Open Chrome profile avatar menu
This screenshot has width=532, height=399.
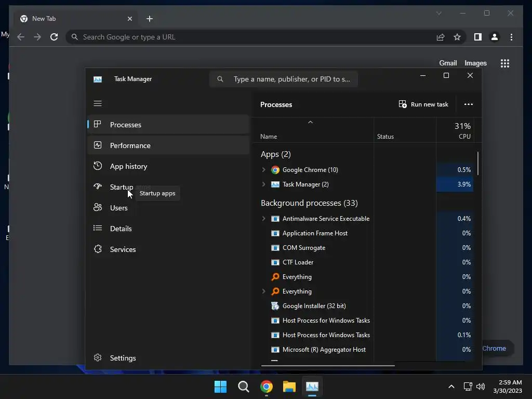pyautogui.click(x=495, y=37)
